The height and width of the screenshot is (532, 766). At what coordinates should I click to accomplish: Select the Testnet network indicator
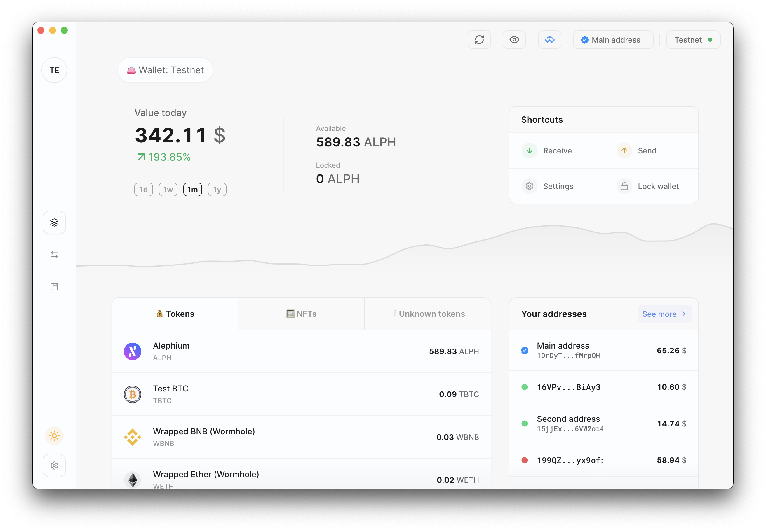[x=694, y=40]
